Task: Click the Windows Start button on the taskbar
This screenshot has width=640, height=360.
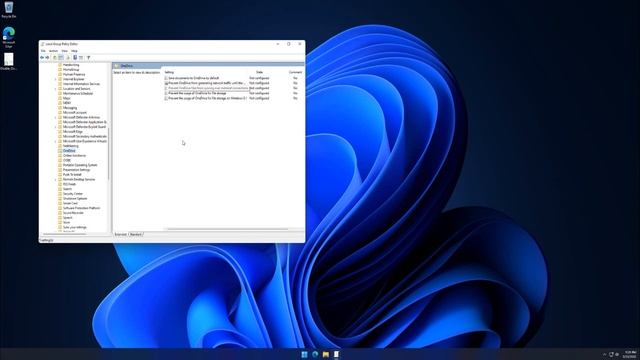Action: point(304,354)
